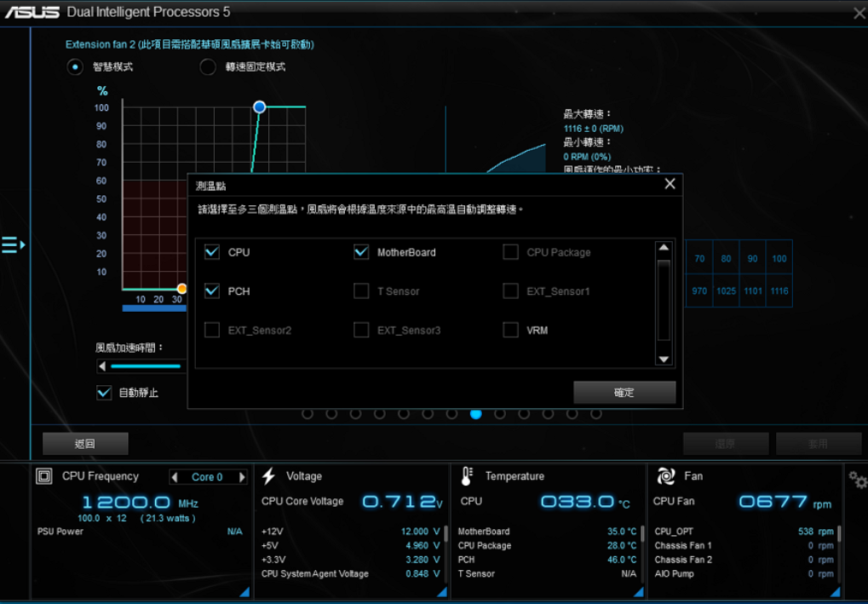Click the CPU Frequency chip icon

(x=43, y=476)
